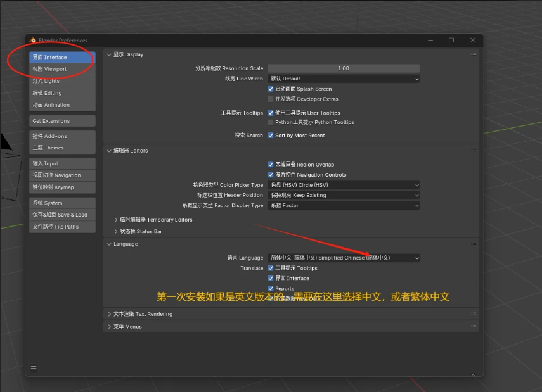Open the Add-ons section
Viewport: 542px width, 392px height.
[62, 136]
